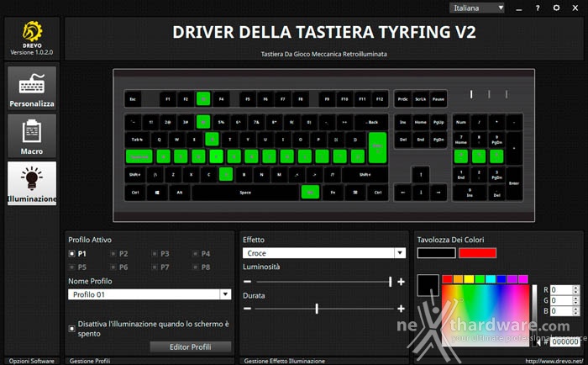Toggle Disattiva l'illuminazione quando lo schermo è spento
588x365 pixels.
(x=72, y=329)
